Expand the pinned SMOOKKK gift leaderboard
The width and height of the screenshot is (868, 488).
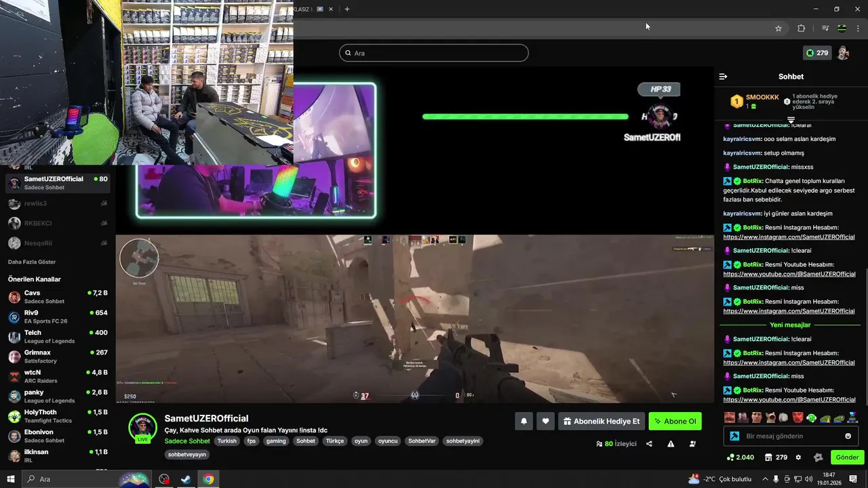pos(791,120)
